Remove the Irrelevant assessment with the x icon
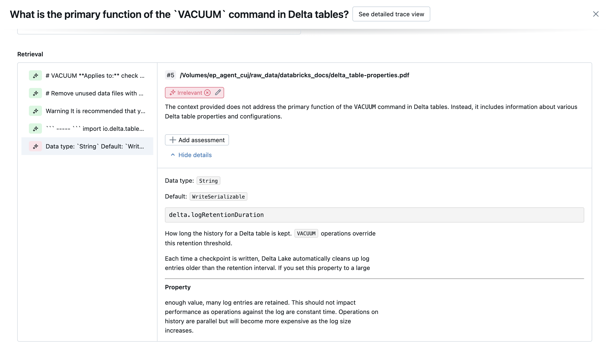The height and width of the screenshot is (364, 608). pyautogui.click(x=207, y=93)
